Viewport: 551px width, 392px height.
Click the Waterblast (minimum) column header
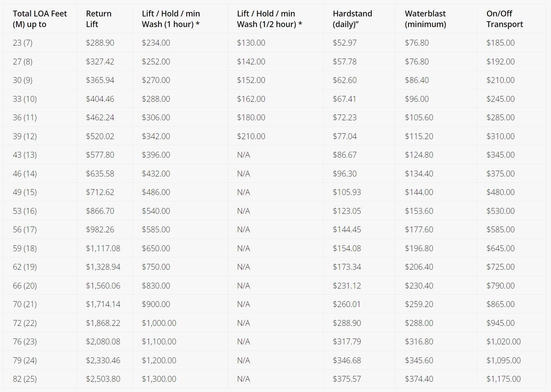point(425,19)
